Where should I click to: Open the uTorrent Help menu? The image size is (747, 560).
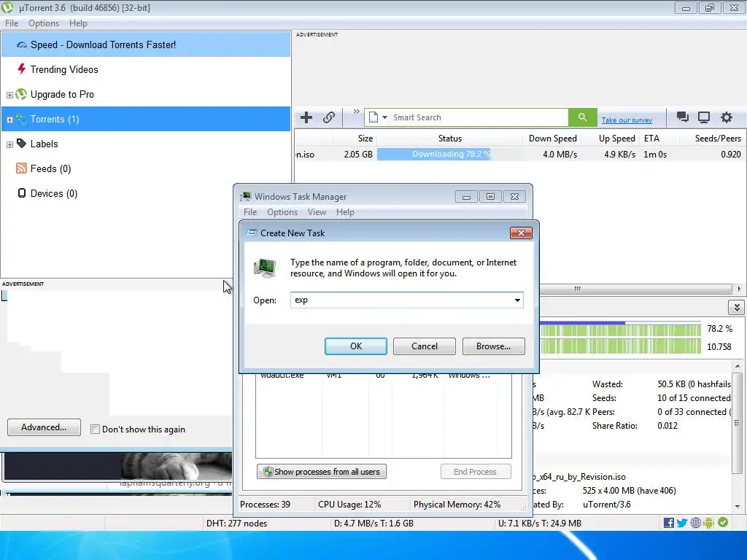[78, 23]
